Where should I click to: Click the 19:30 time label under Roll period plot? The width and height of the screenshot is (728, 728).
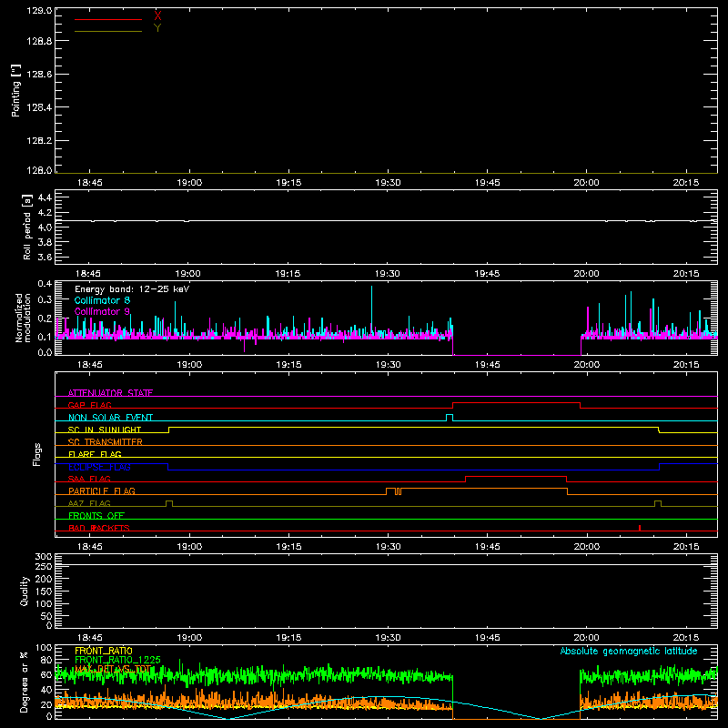388,274
